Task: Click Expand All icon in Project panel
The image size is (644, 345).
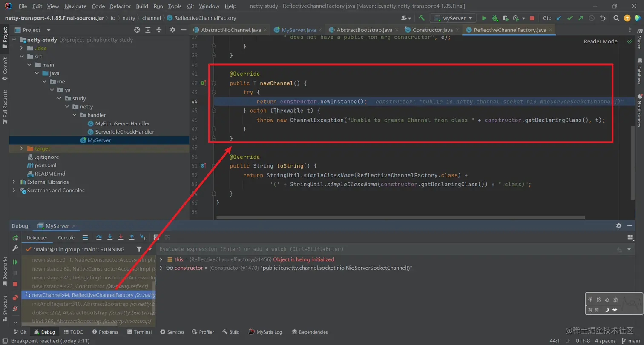Action: coord(148,30)
